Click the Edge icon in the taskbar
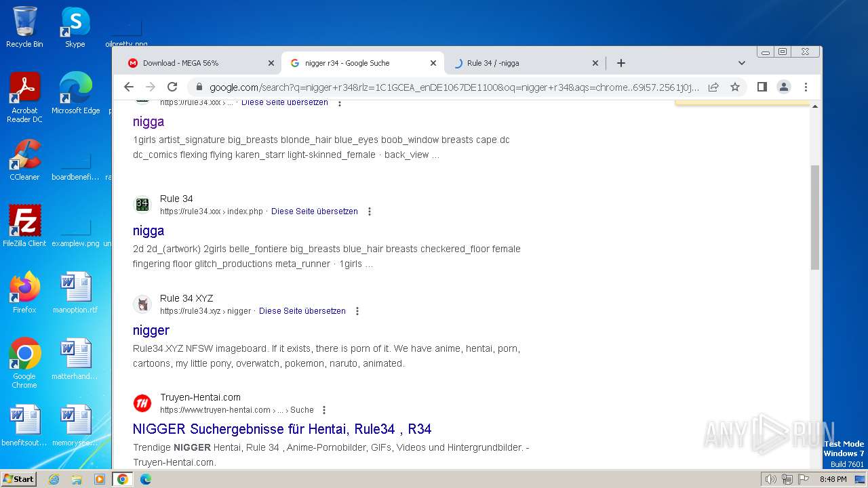The height and width of the screenshot is (488, 868). click(x=145, y=479)
